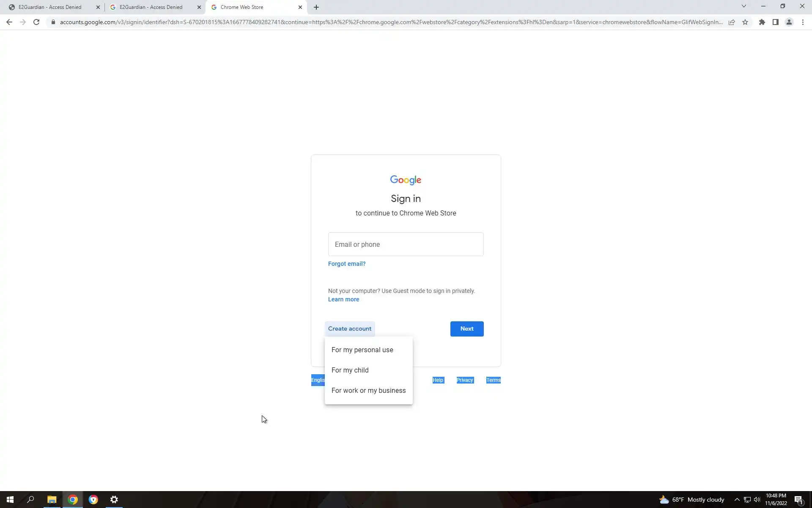Select For my child option
The width and height of the screenshot is (812, 508).
click(x=350, y=370)
